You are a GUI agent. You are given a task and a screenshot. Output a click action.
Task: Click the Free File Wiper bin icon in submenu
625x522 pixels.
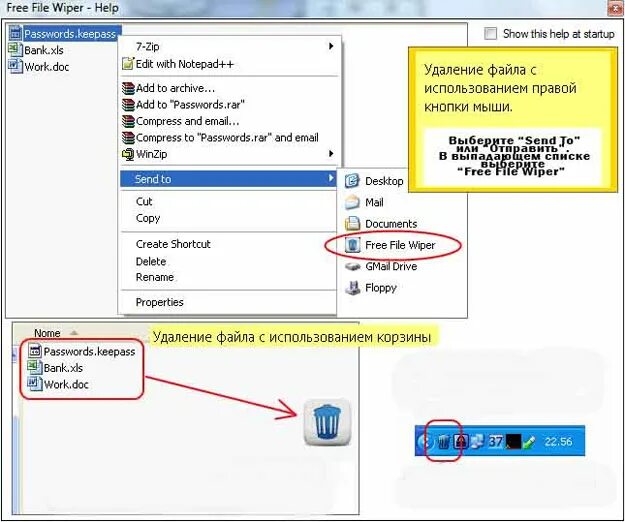tap(352, 245)
